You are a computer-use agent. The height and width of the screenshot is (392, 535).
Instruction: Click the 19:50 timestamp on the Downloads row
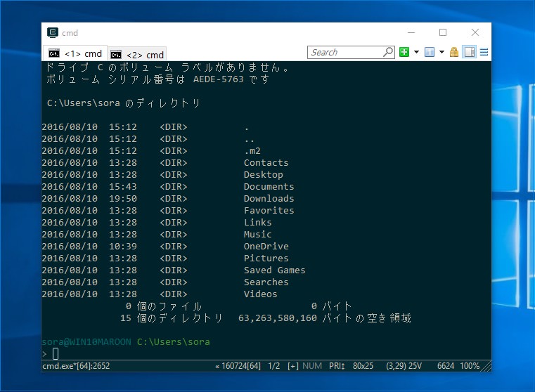pyautogui.click(x=123, y=199)
